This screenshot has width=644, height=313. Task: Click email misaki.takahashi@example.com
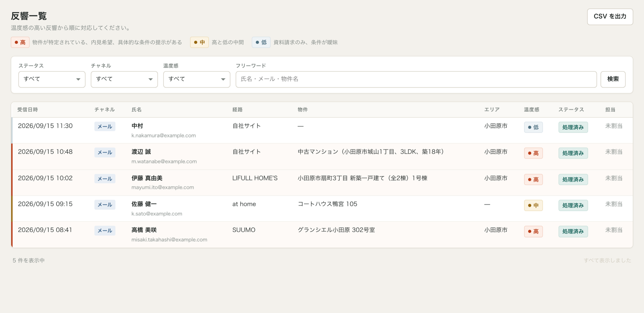(x=169, y=240)
